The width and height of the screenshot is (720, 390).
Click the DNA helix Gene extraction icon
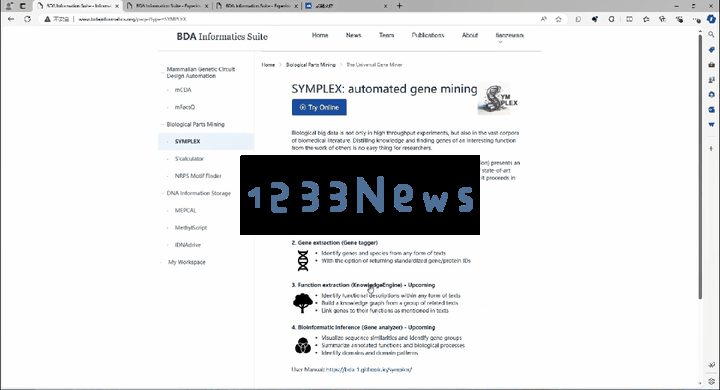[303, 260]
